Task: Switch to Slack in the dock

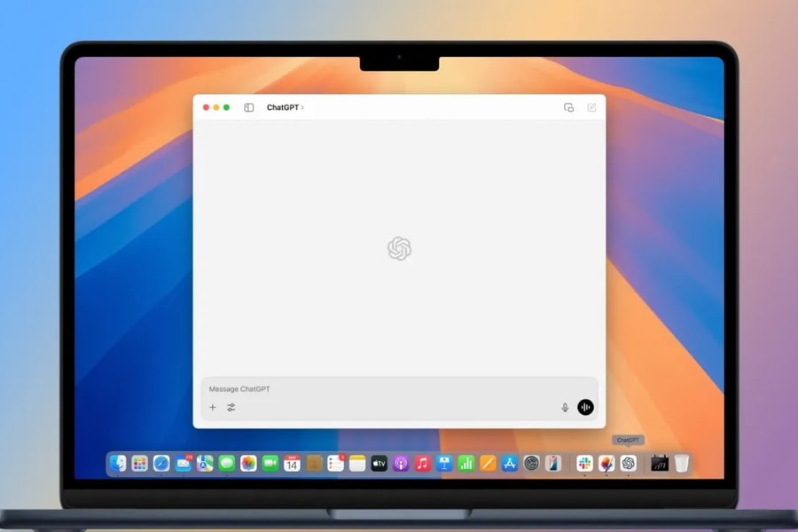Action: (584, 463)
